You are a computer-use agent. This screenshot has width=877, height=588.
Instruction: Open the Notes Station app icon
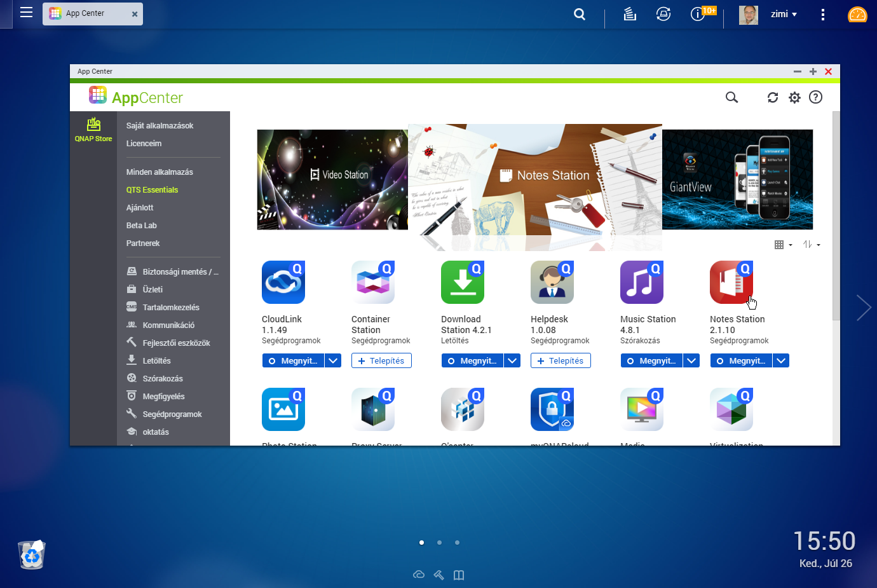point(731,282)
